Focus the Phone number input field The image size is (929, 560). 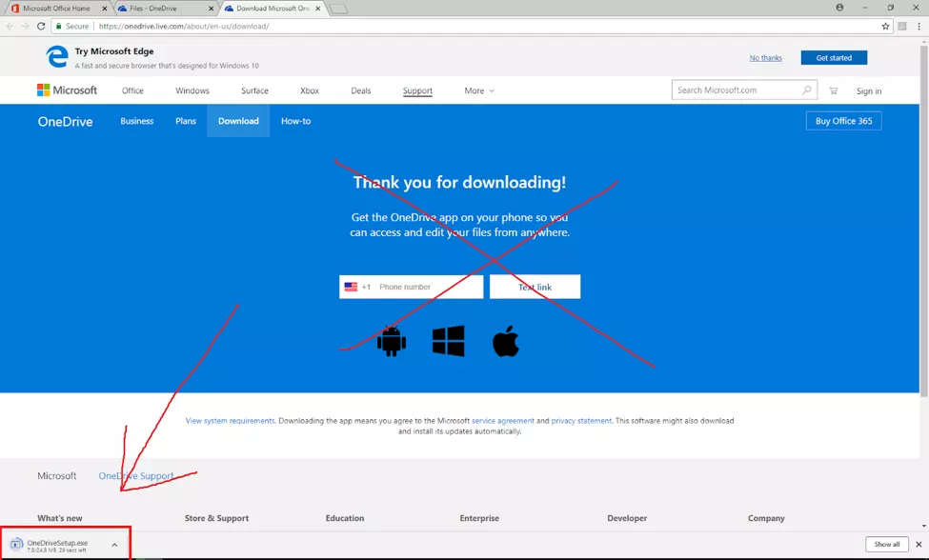[428, 287]
